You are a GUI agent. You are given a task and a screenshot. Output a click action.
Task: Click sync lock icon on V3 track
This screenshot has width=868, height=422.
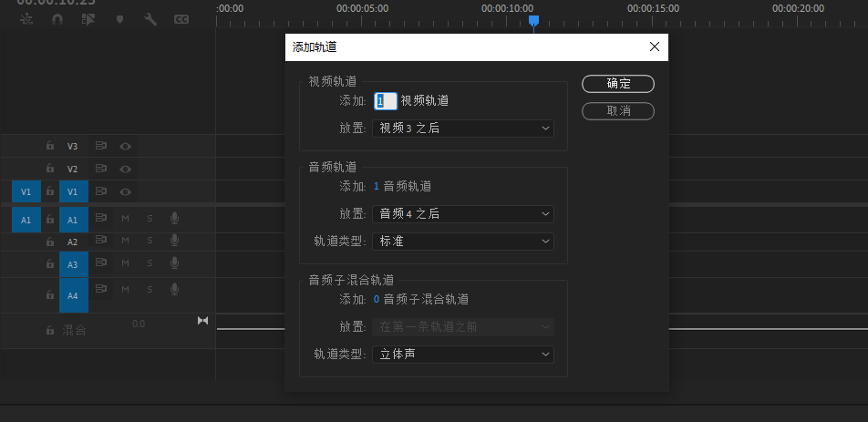101,146
